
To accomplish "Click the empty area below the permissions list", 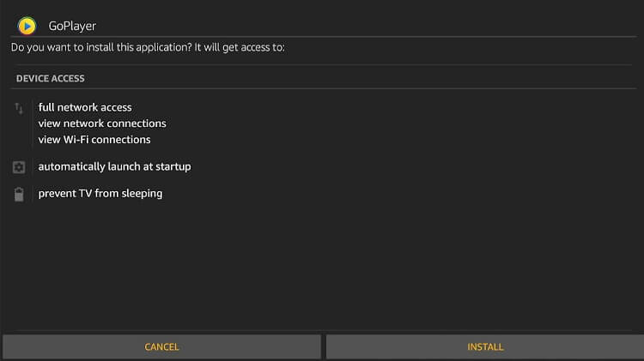I will point(322,267).
